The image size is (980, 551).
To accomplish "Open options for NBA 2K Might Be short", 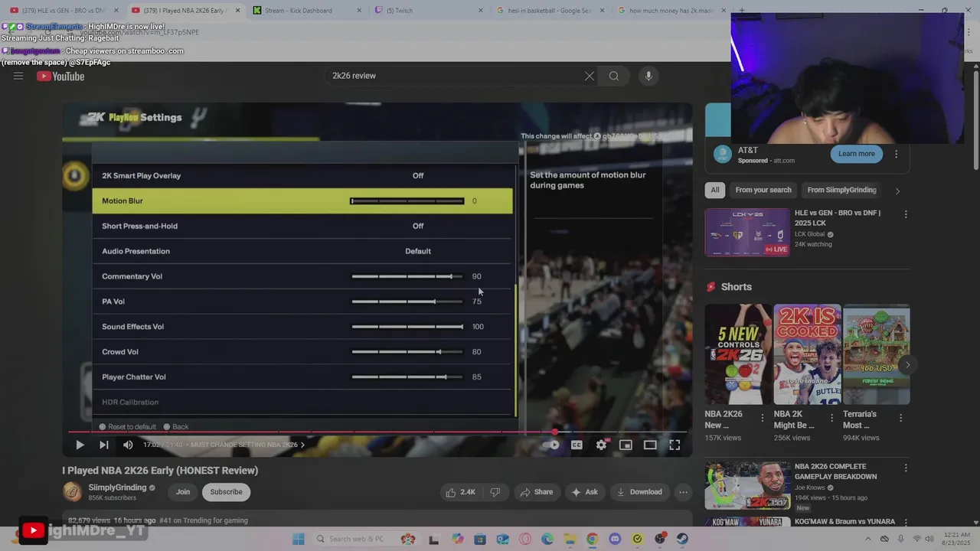I will pyautogui.click(x=831, y=418).
